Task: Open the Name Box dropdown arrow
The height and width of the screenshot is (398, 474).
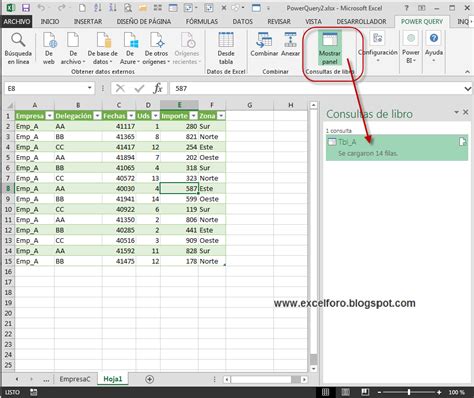Action: 90,88
